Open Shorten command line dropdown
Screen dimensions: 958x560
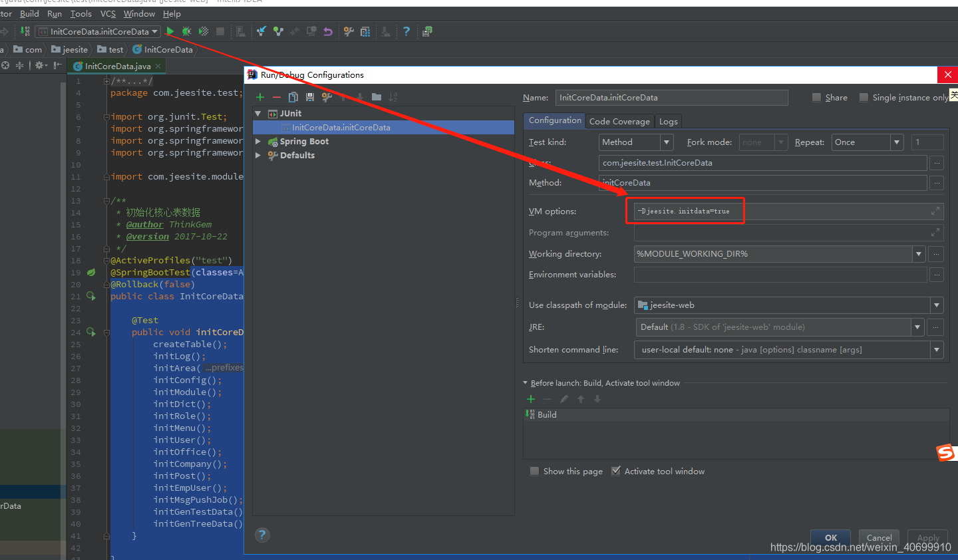(789, 350)
